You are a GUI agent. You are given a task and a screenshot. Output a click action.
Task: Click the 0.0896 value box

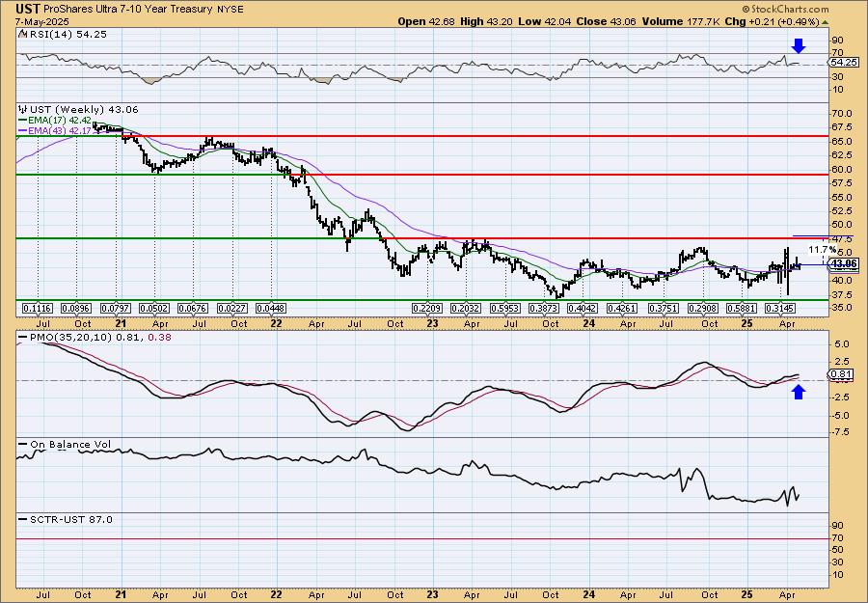(x=76, y=308)
